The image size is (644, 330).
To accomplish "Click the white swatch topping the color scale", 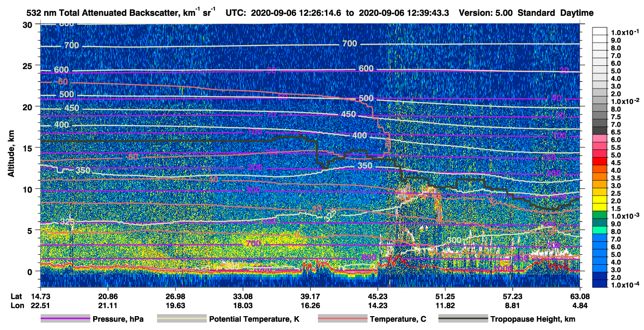I will [x=600, y=31].
